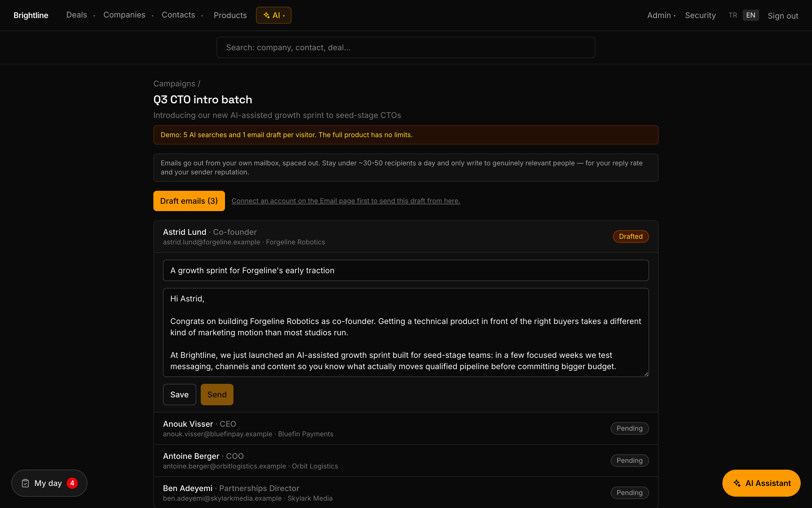
Task: Click the demo limits notice banner
Action: point(406,135)
